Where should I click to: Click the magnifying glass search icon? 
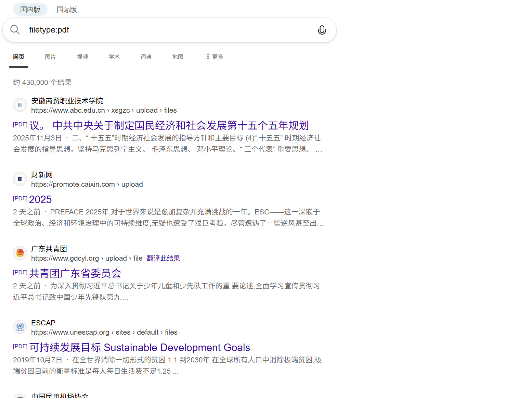pyautogui.click(x=15, y=30)
